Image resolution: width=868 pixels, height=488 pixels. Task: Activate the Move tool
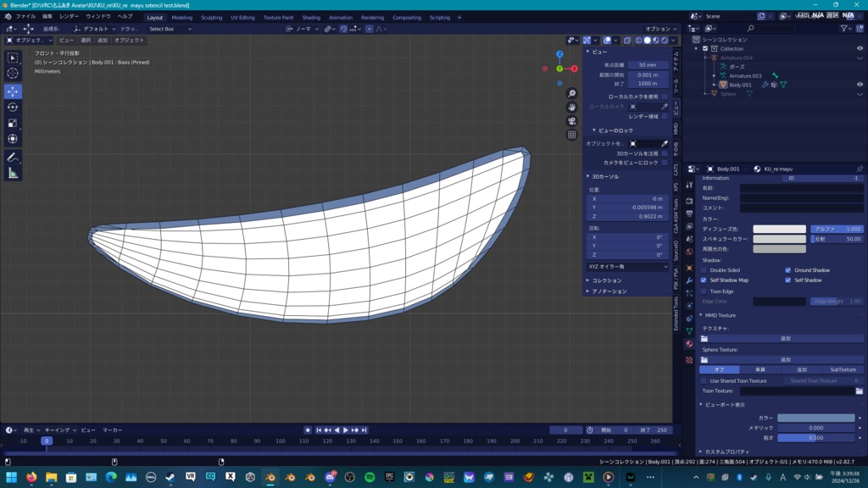pos(13,91)
